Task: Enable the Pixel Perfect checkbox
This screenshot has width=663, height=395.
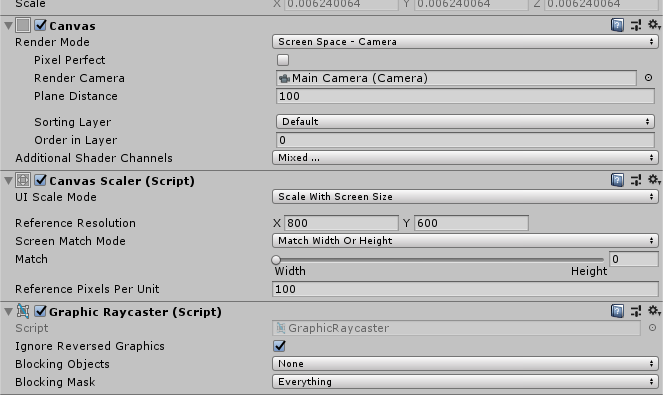Action: (x=283, y=60)
